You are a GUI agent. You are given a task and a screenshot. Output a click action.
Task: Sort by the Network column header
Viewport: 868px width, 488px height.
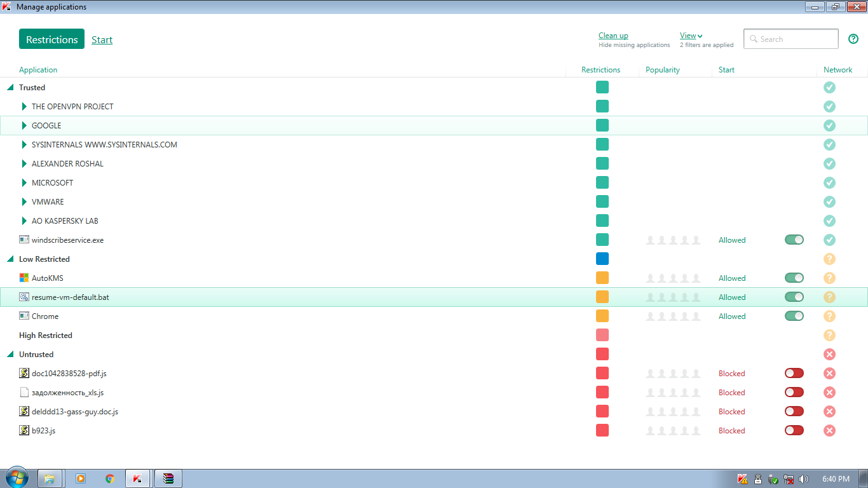point(838,70)
